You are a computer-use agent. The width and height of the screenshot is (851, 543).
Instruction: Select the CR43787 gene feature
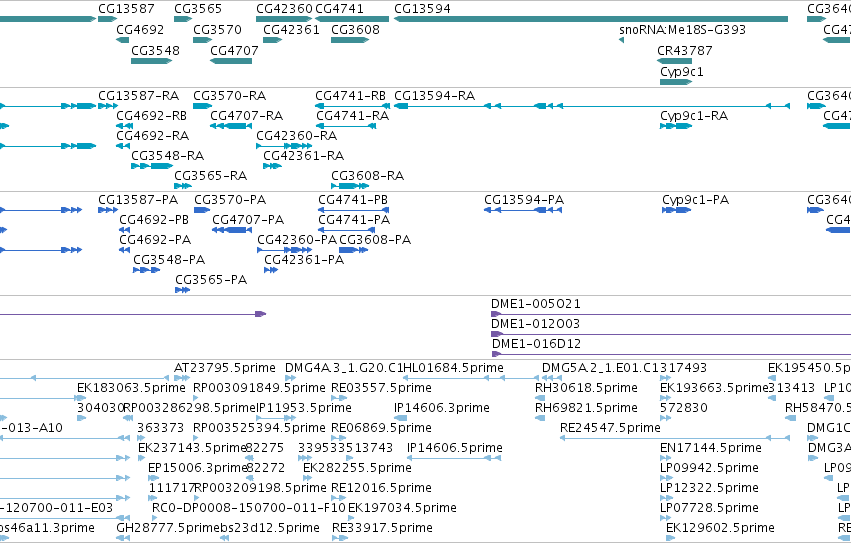(675, 61)
